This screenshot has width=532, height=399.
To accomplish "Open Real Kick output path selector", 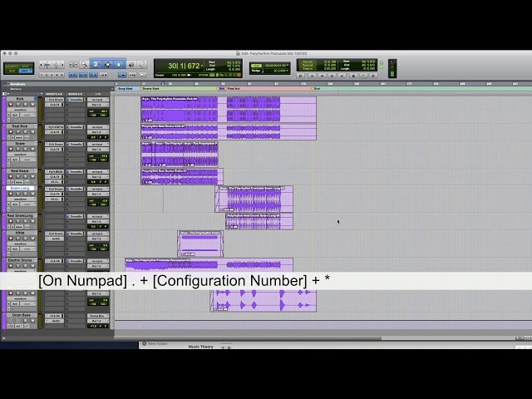I will tap(98, 132).
